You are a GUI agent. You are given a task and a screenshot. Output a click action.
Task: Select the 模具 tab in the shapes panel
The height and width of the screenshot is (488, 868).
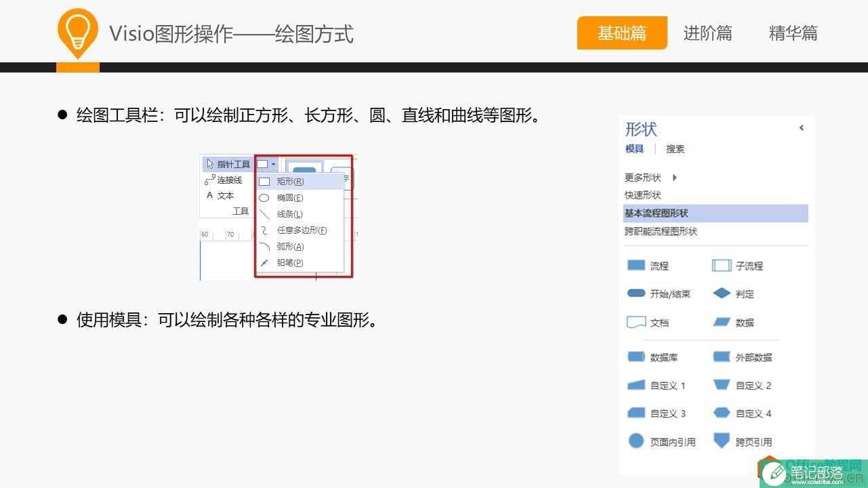click(634, 149)
